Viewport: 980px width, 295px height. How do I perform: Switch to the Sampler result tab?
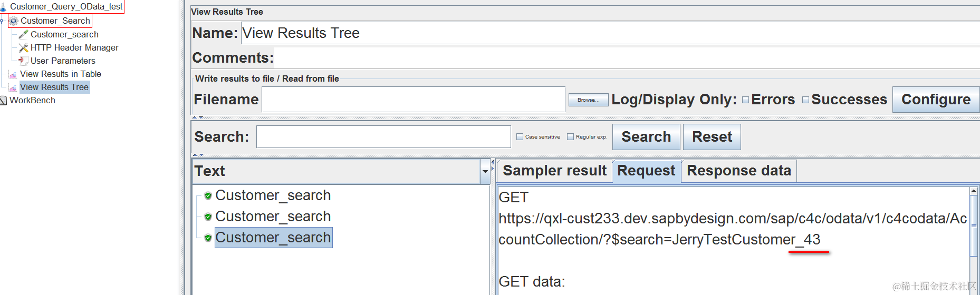(x=554, y=171)
